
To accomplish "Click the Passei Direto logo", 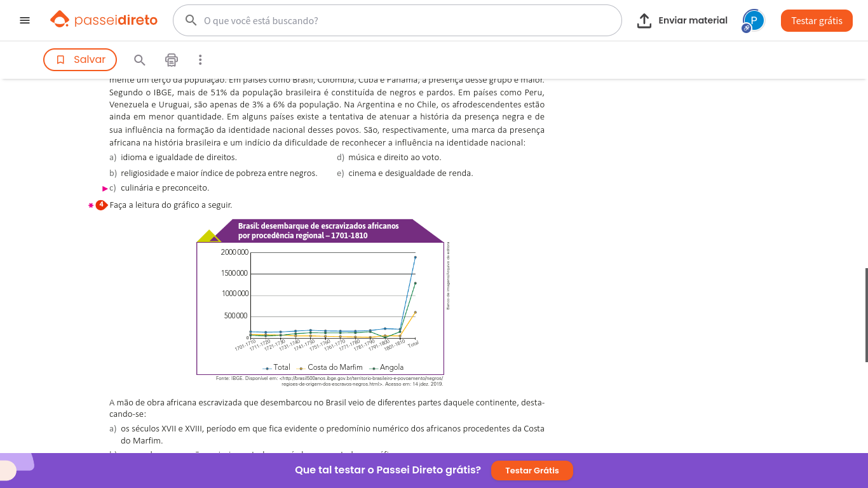I will (x=104, y=20).
